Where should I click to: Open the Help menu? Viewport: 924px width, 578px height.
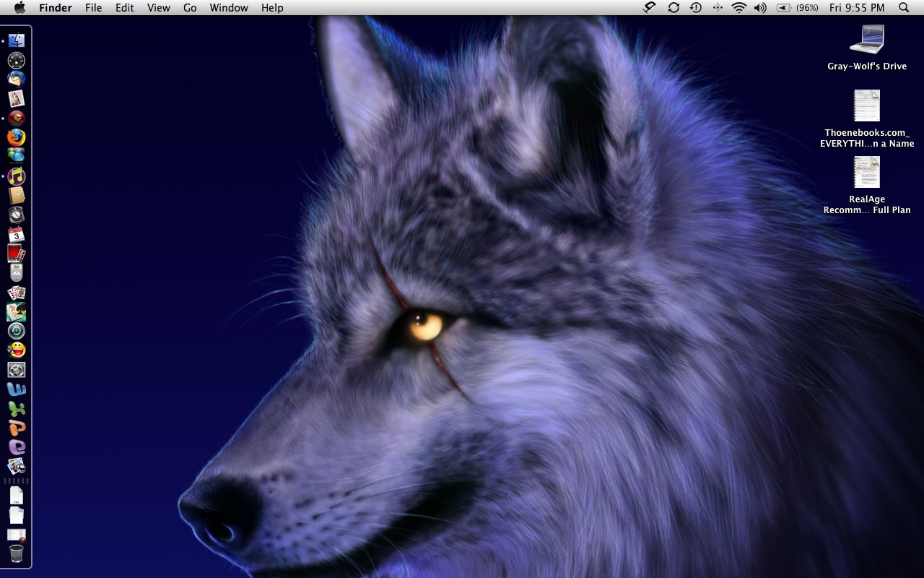point(272,8)
